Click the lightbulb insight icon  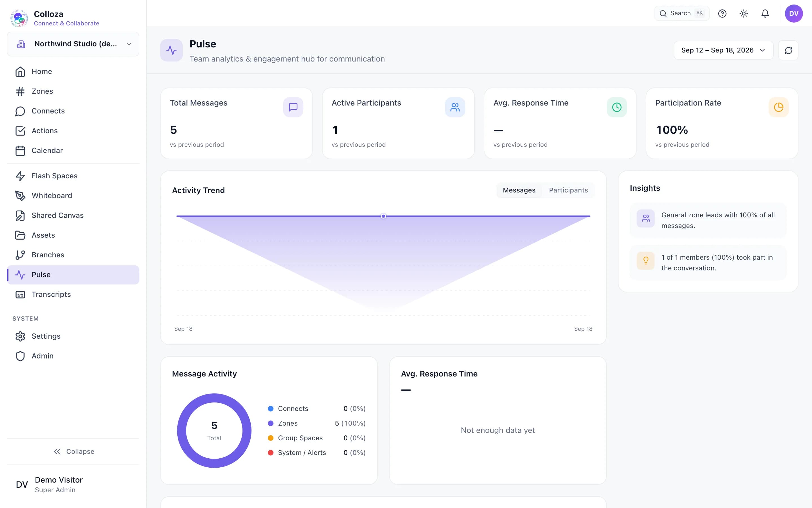[646, 261]
